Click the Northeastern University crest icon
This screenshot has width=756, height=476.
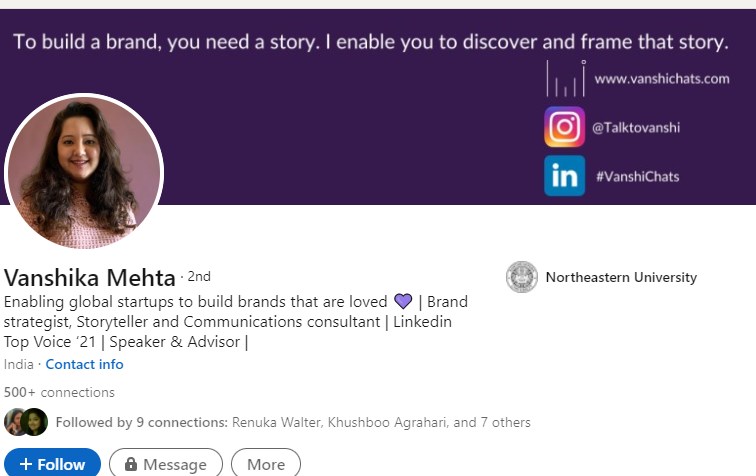(x=522, y=277)
